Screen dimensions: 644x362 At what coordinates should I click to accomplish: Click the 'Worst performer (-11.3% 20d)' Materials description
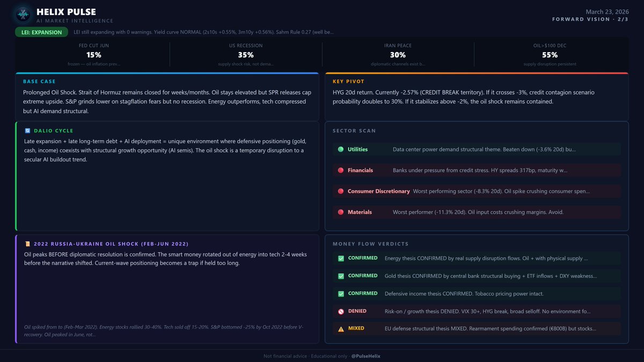pos(478,212)
